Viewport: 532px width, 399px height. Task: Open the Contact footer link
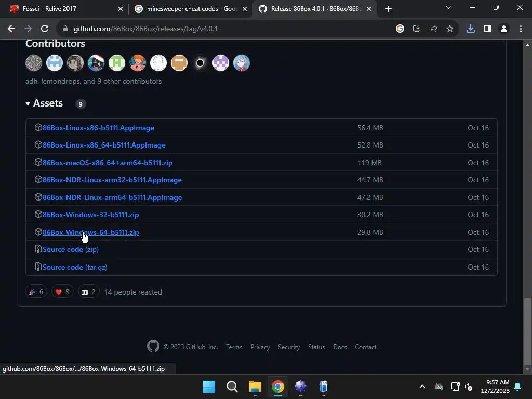click(365, 347)
